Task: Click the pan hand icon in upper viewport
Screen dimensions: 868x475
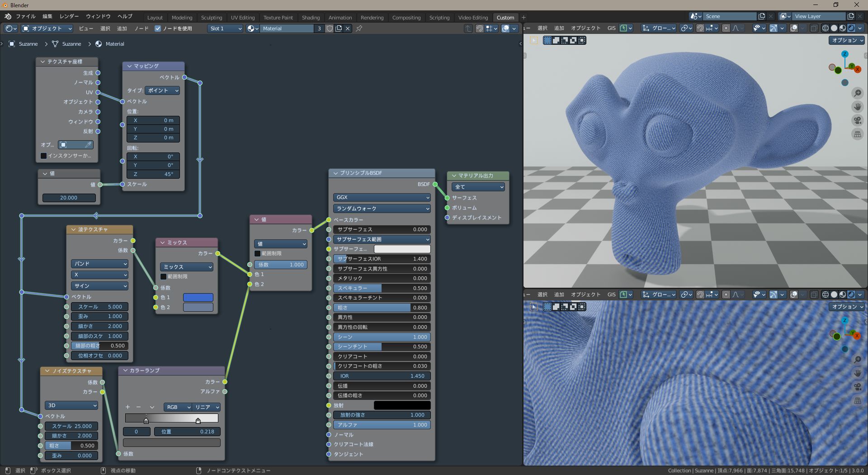Action: pyautogui.click(x=857, y=107)
